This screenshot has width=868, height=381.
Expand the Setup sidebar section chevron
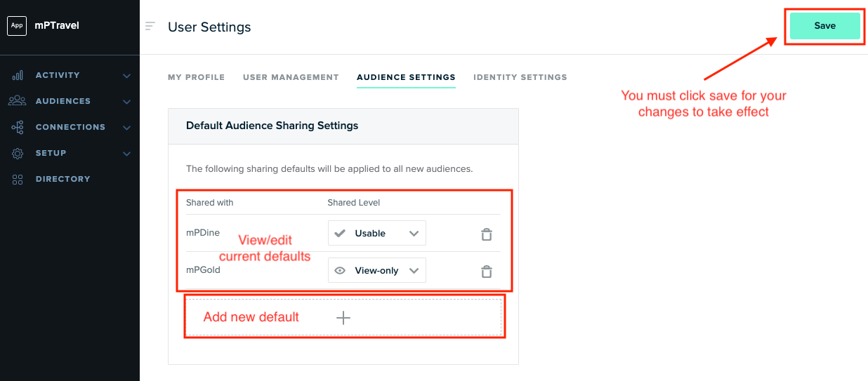click(x=127, y=154)
